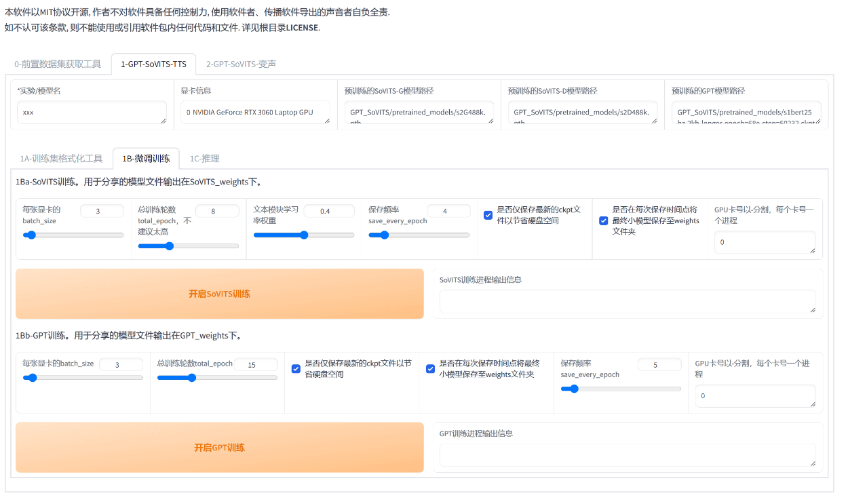Focus the 实验/模型名 text field
The width and height of the screenshot is (848, 504).
(92, 113)
